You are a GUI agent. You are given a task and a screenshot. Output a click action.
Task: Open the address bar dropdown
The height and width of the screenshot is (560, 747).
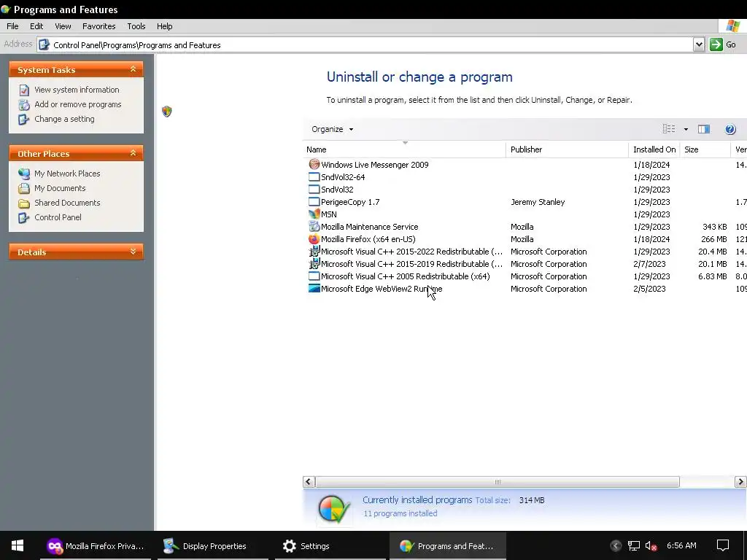pos(698,44)
